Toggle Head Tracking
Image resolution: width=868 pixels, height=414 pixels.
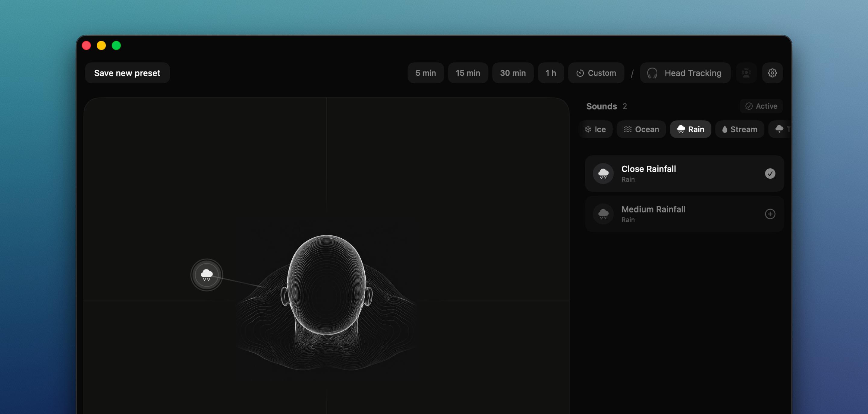(685, 73)
